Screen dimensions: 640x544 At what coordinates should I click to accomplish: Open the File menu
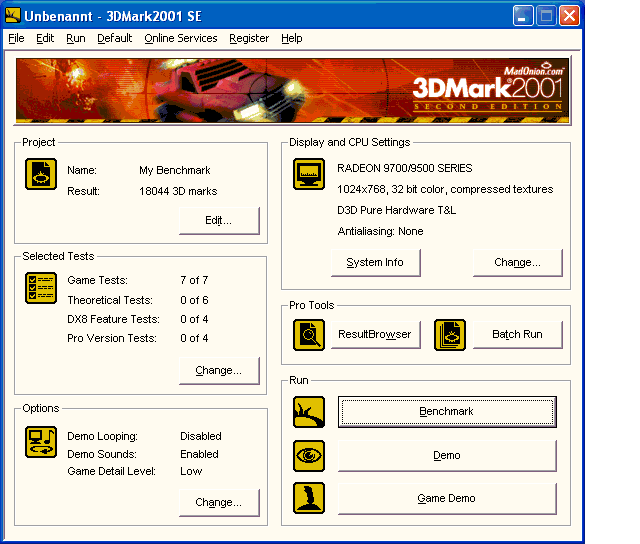click(16, 38)
